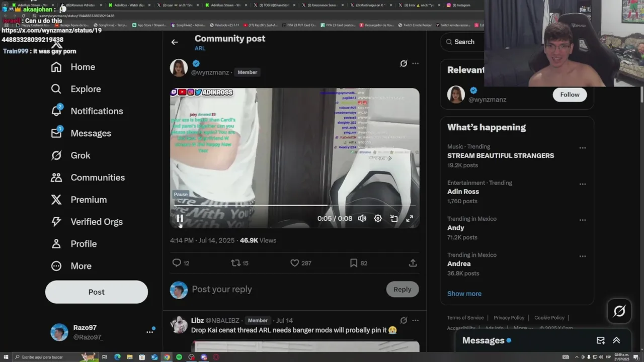
Task: Open Privacy Policy link
Action: coord(509,318)
